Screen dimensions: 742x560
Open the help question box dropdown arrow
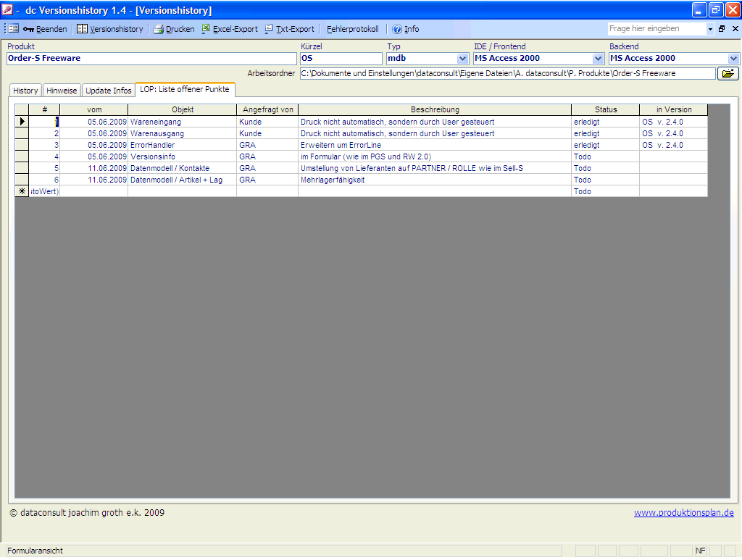point(710,29)
